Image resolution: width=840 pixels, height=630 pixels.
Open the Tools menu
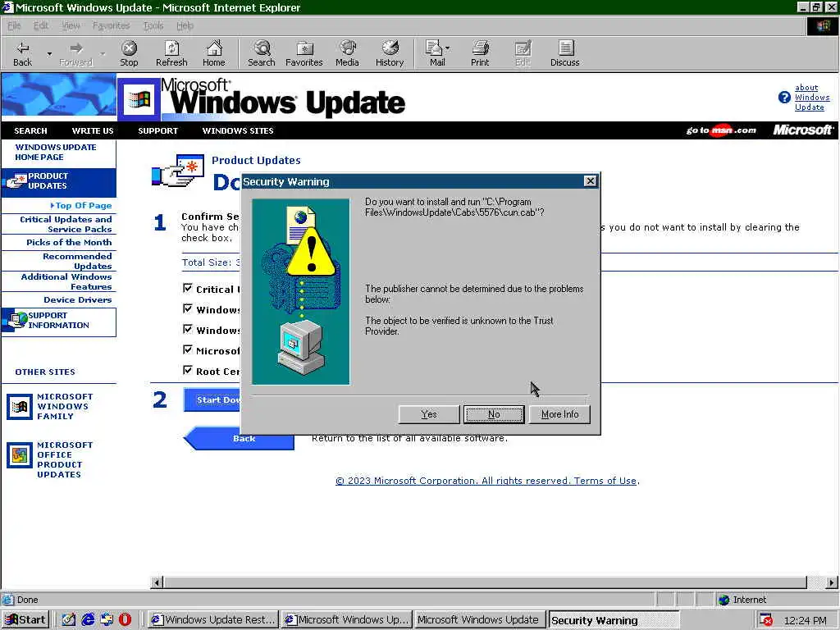point(153,25)
